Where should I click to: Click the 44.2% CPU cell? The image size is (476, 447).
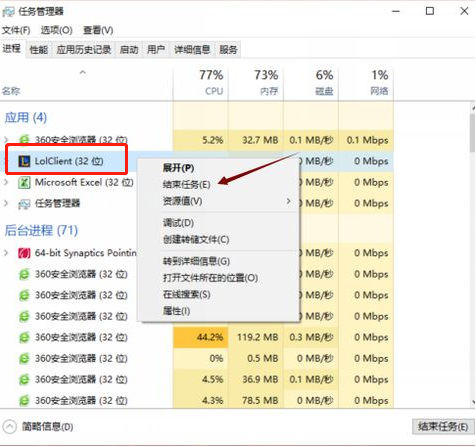(201, 337)
